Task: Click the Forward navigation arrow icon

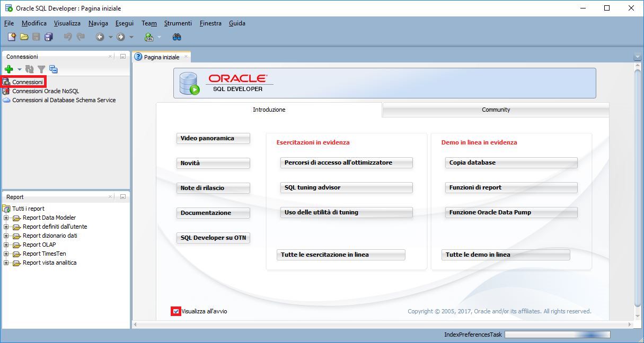Action: pos(121,37)
